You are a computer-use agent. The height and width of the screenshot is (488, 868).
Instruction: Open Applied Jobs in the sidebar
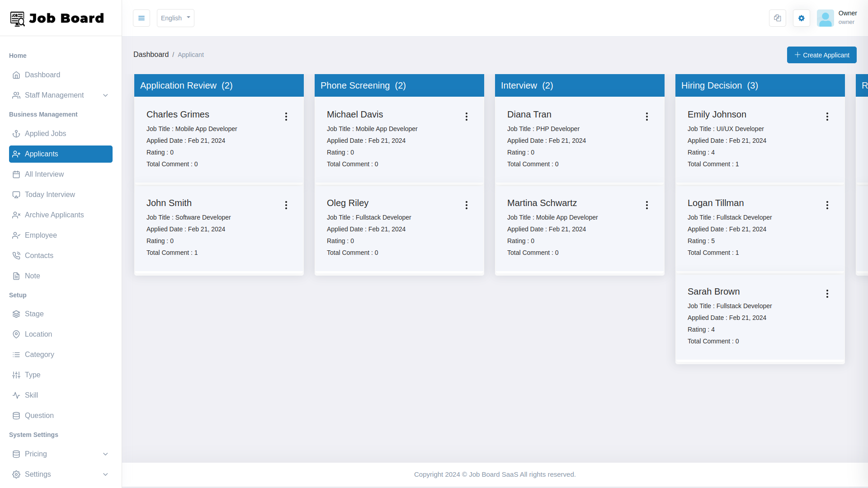click(45, 133)
